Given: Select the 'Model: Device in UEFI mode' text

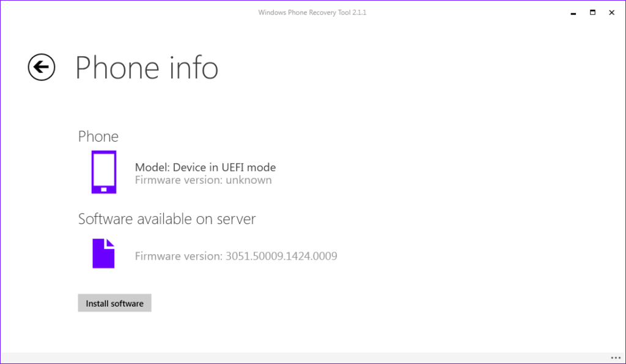Looking at the screenshot, I should [x=205, y=167].
